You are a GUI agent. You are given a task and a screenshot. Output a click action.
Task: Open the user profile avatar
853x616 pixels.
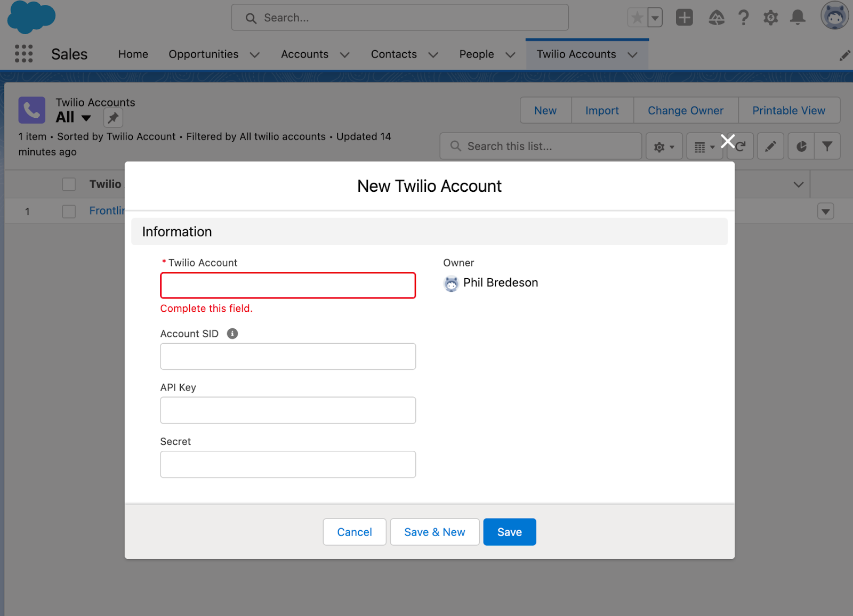(x=834, y=16)
